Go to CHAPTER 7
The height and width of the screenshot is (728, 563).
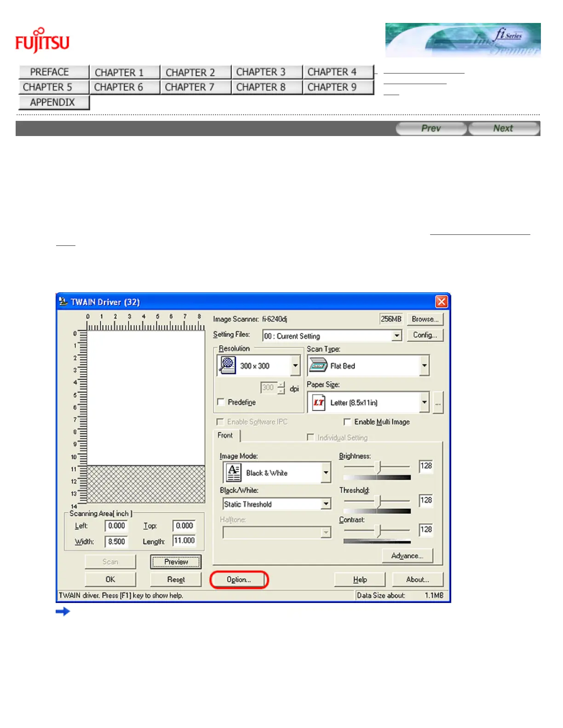point(195,87)
